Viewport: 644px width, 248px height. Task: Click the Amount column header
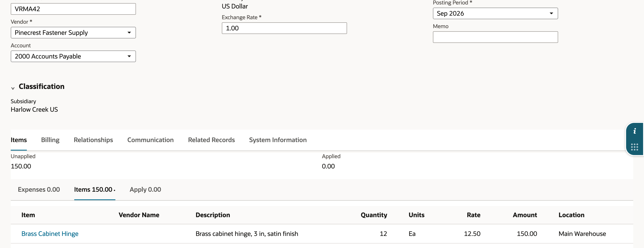tap(525, 215)
